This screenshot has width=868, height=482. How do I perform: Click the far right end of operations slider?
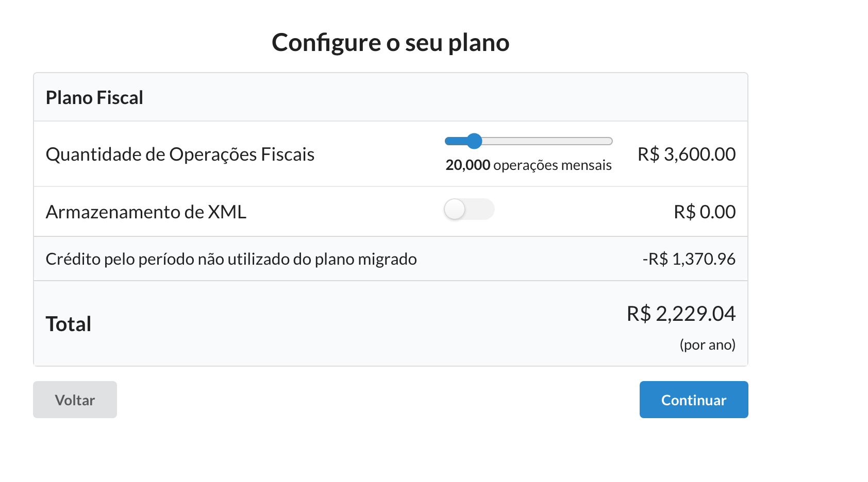tap(610, 141)
